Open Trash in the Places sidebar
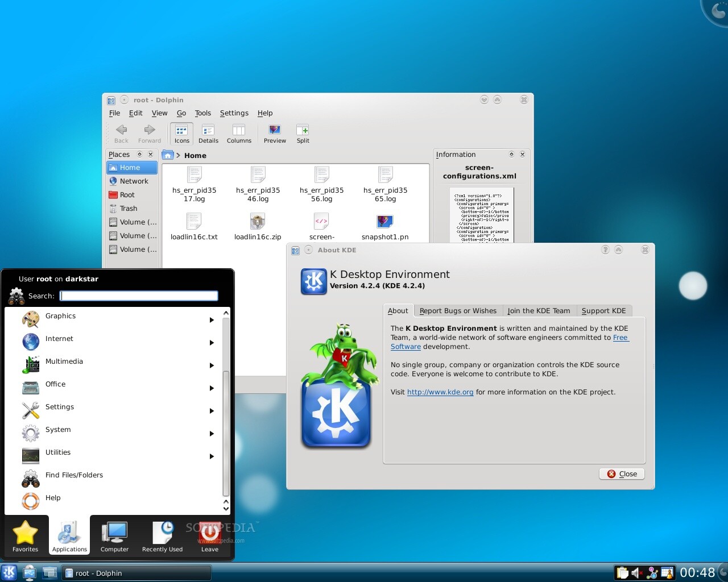This screenshot has width=728, height=582. coord(128,208)
